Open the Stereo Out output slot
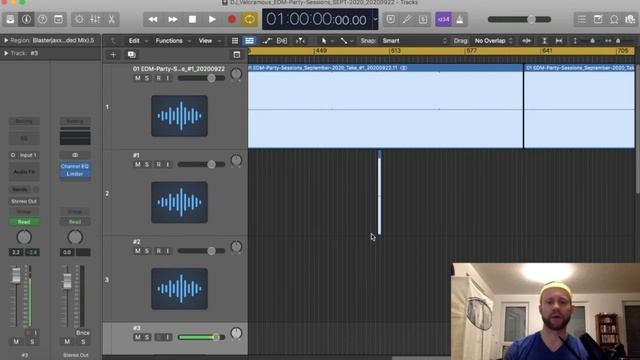Image resolution: width=640 pixels, height=360 pixels. point(24,201)
